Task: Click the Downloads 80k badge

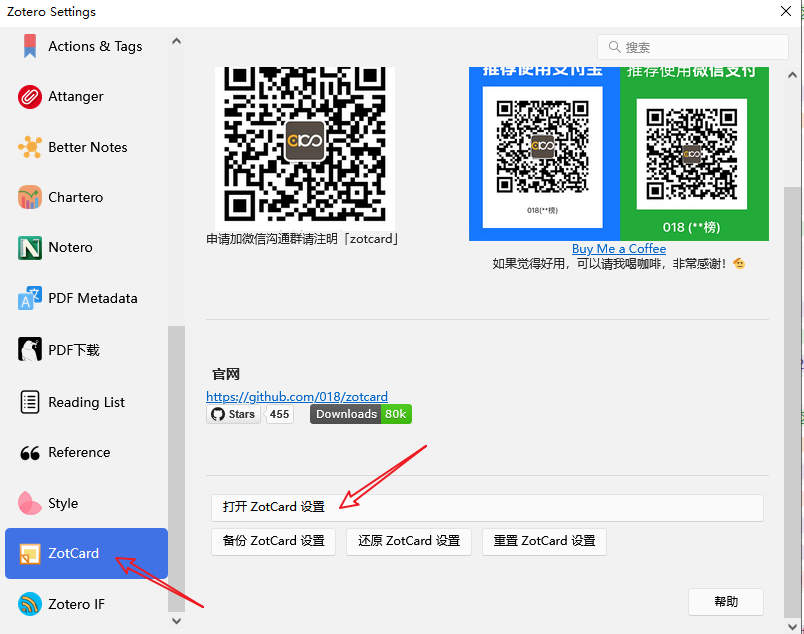Action: (360, 414)
